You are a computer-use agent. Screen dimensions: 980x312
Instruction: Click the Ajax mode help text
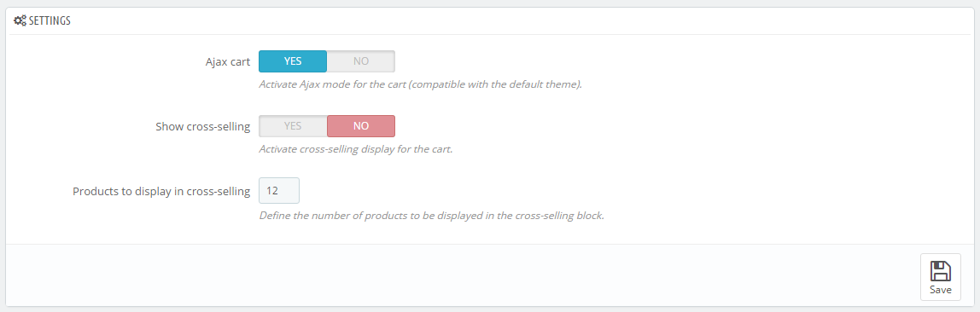[x=421, y=84]
